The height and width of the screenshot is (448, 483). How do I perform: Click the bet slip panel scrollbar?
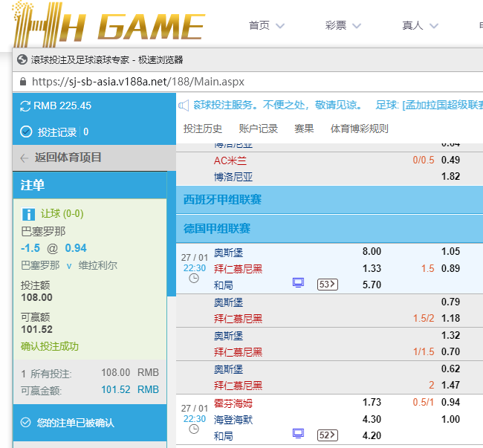[x=172, y=234]
